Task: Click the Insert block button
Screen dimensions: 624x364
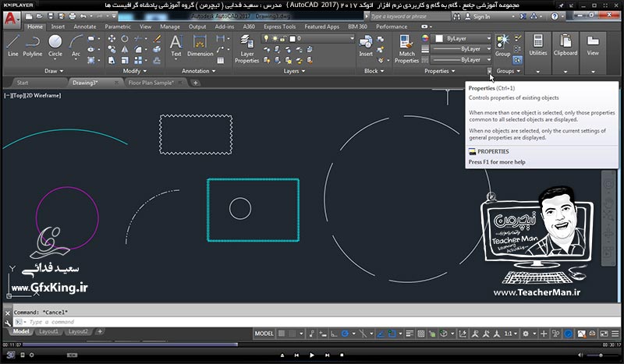Action: tap(365, 46)
